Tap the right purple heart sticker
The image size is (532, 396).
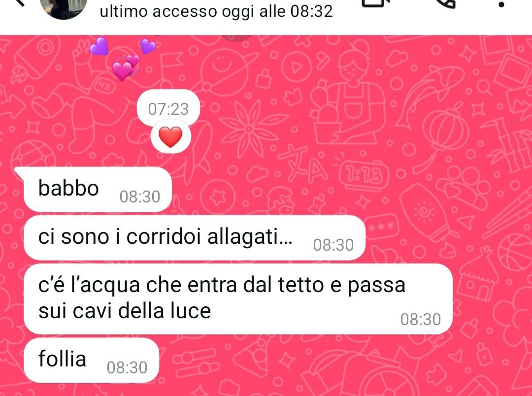coord(148,46)
